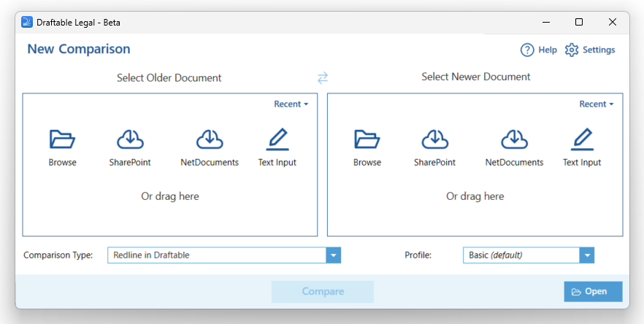Click the Compare button
644x324 pixels.
(x=323, y=292)
